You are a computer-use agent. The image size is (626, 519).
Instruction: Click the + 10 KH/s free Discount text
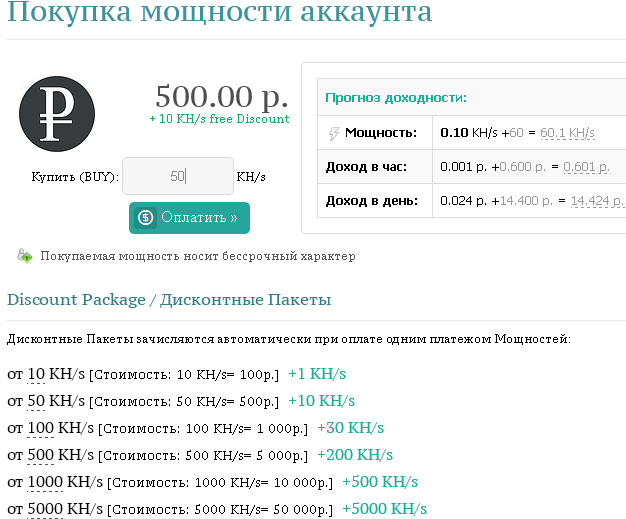219,119
